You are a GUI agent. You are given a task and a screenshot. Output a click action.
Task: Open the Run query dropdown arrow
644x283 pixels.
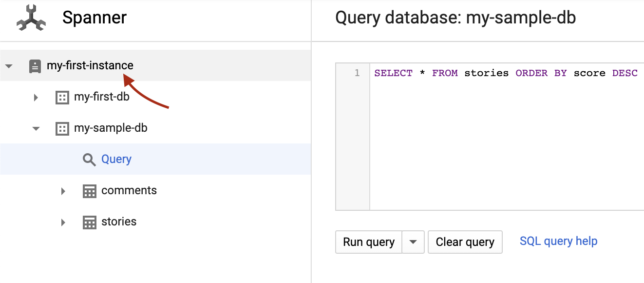(413, 242)
